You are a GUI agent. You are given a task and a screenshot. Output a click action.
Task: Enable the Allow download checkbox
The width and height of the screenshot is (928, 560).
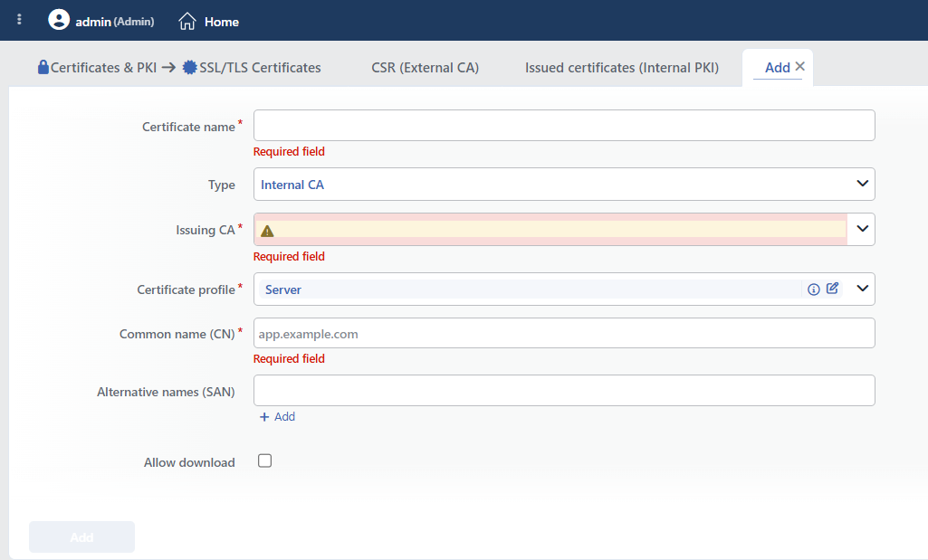click(264, 460)
